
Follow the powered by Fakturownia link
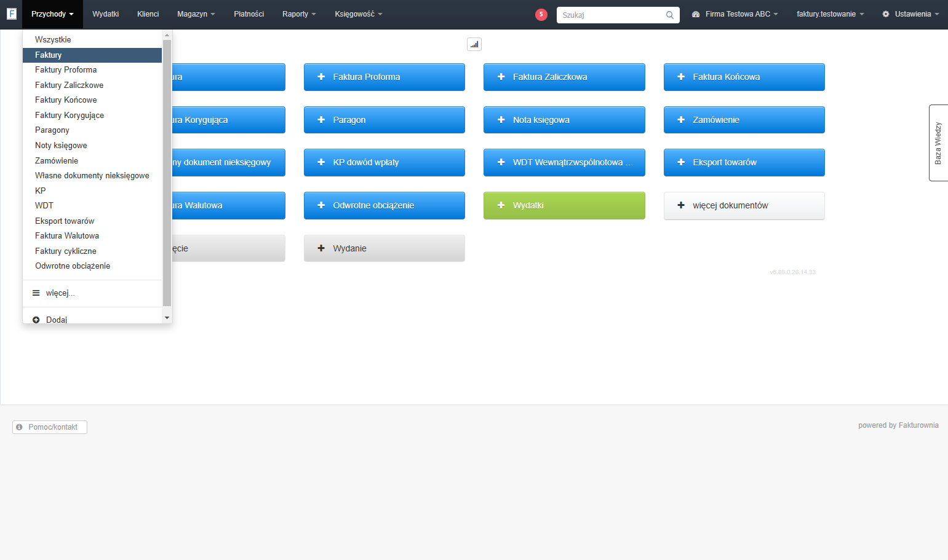click(x=898, y=425)
